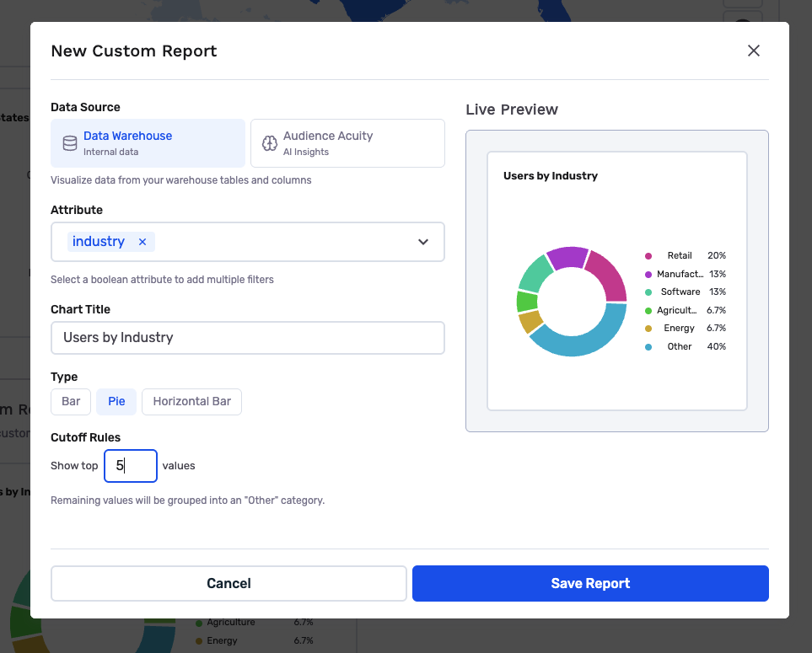Expand the Attribute dropdown chevron
The width and height of the screenshot is (812, 653).
(x=423, y=242)
